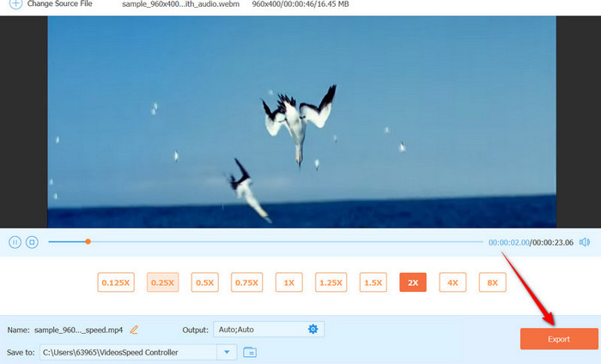Choose 0.75X speed option

246,282
